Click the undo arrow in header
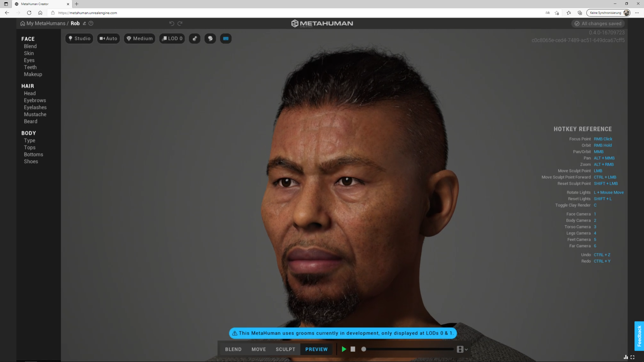This screenshot has height=362, width=644. coord(172,23)
